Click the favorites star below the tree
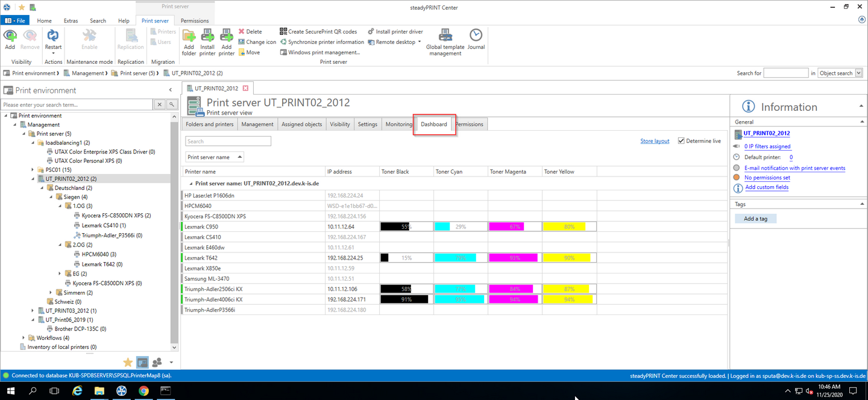The width and height of the screenshot is (868, 400). (x=128, y=362)
